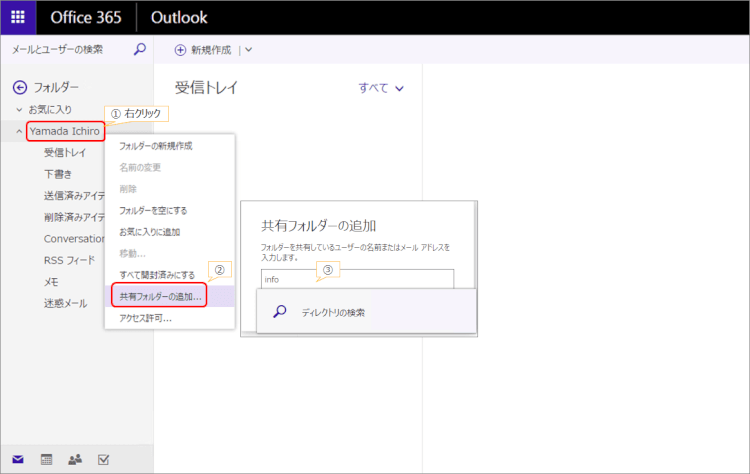Viewport: 750px width, 474px height.
Task: Open the Tasks checkmark icon
Action: [x=103, y=460]
